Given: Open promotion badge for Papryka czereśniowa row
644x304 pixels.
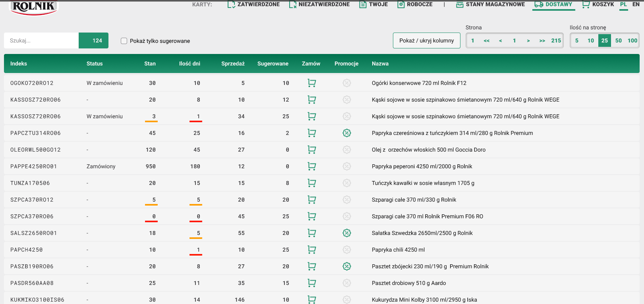Looking at the screenshot, I should [347, 133].
